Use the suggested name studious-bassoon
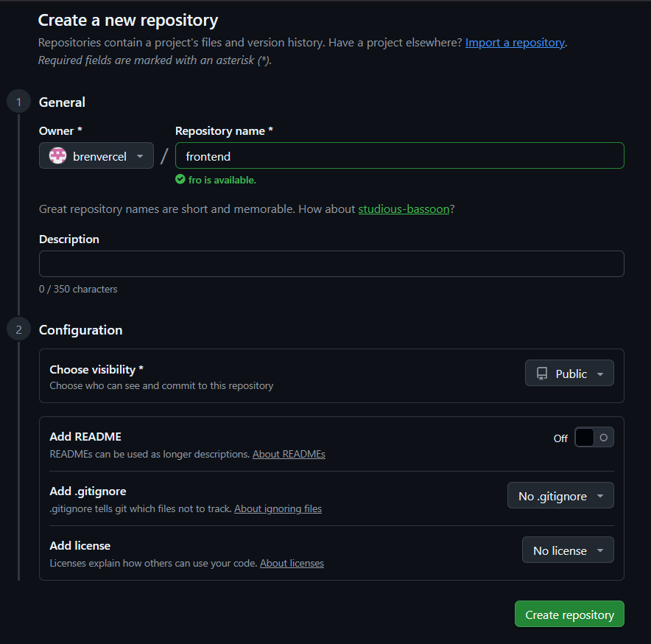This screenshot has height=644, width=651. tap(404, 209)
